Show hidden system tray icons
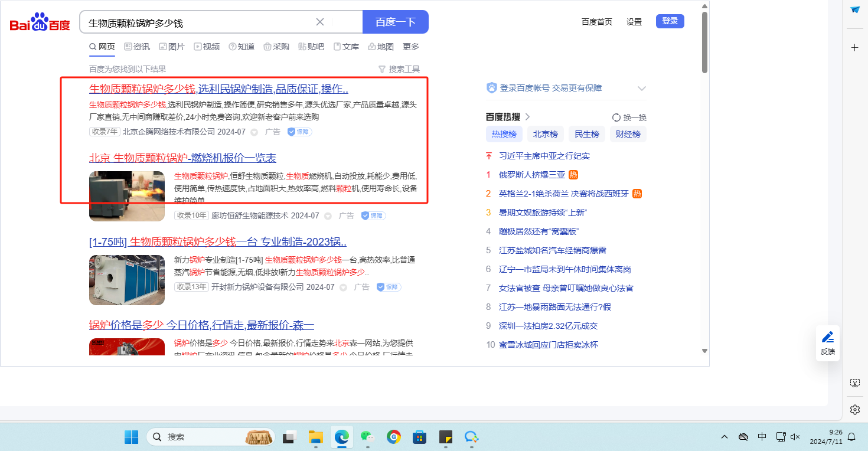Screen dimensions: 868x451 [724, 437]
